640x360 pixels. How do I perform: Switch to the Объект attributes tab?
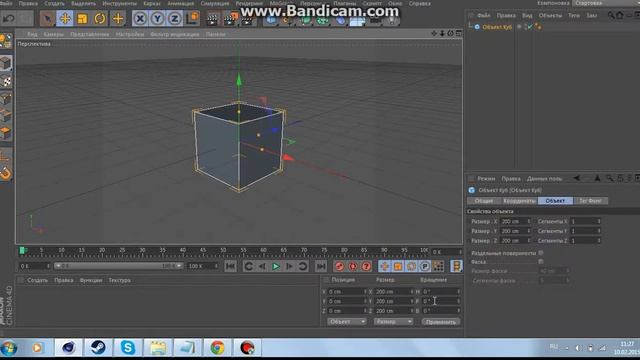click(x=556, y=201)
